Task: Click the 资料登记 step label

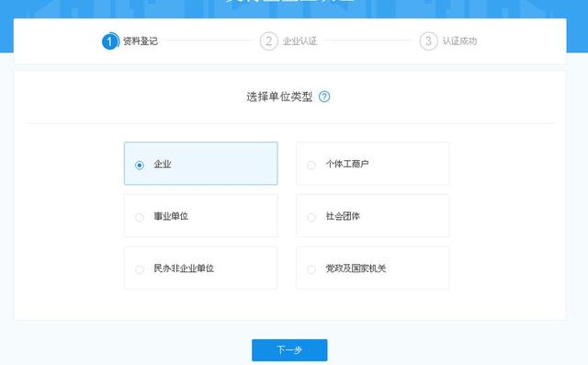Action: [x=141, y=41]
